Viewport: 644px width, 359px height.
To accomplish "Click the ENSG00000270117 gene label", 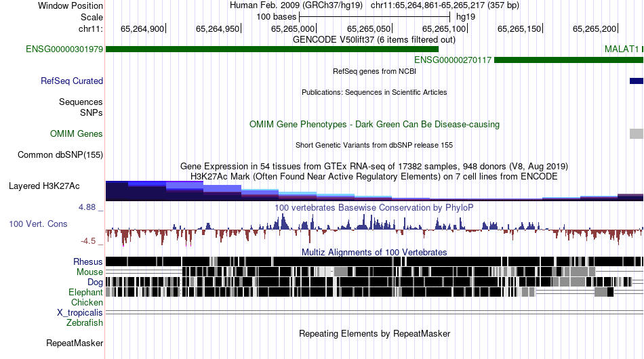I will pos(453,60).
